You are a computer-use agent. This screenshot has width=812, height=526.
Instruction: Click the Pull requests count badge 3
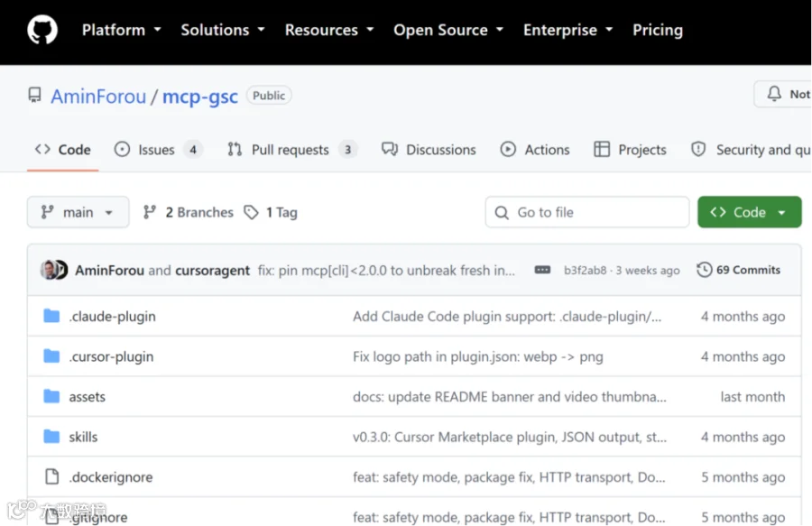point(348,150)
